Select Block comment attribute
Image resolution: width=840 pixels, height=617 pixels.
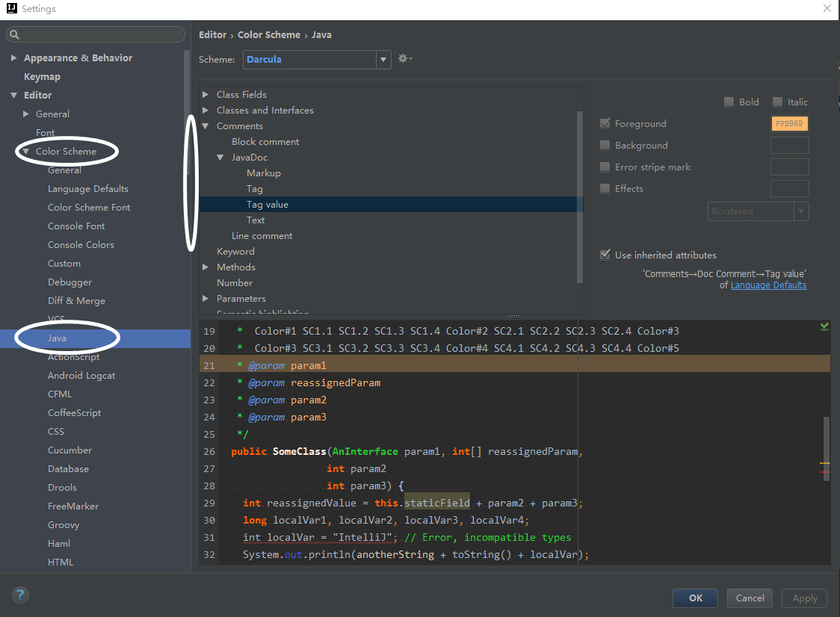(x=265, y=141)
